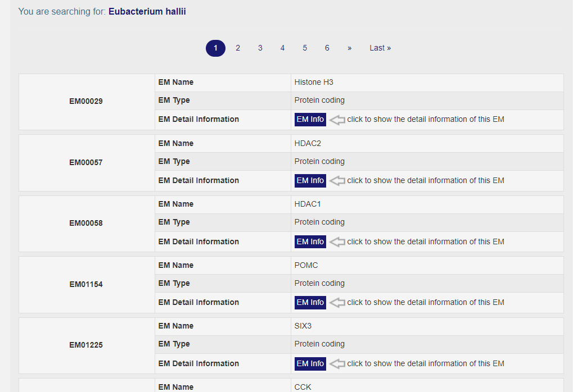Go to results page 4
Screen dimensions: 573x392
(282, 48)
